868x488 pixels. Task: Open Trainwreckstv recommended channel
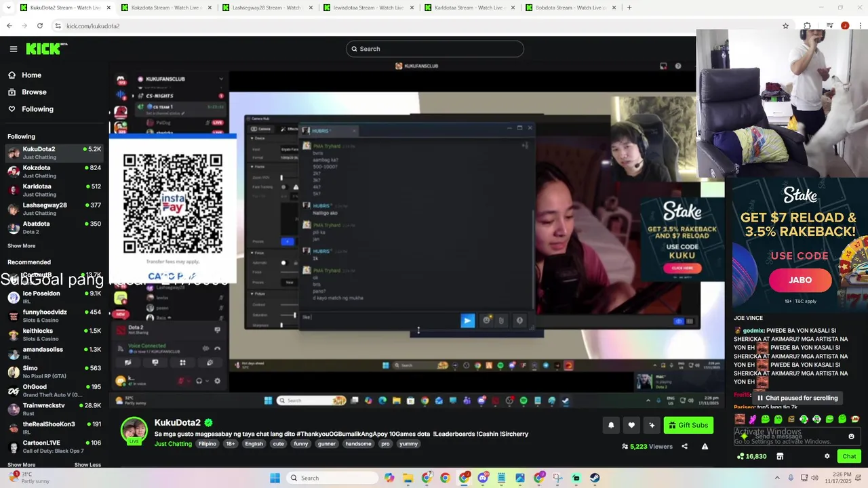(54, 409)
